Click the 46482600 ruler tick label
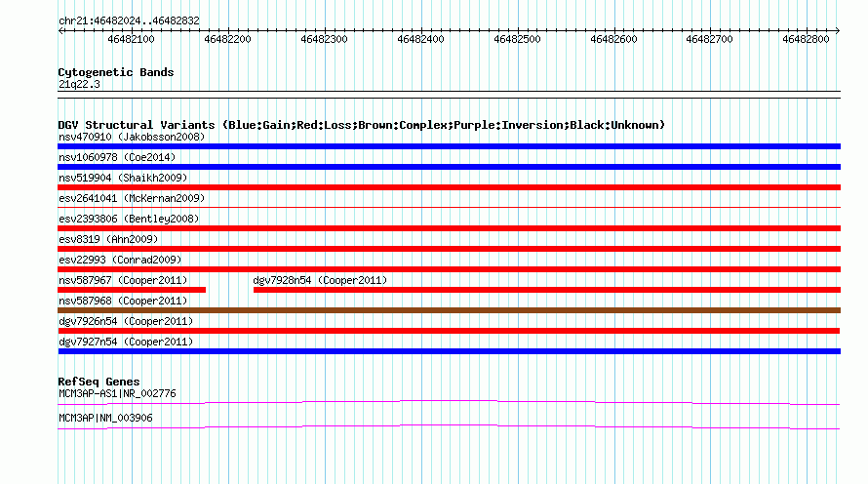The width and height of the screenshot is (868, 484). 613,39
